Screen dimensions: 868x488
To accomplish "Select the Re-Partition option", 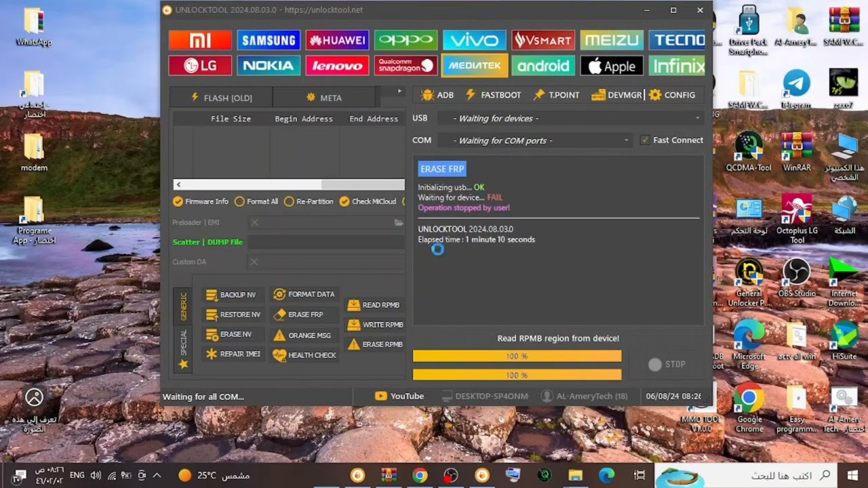I will (309, 201).
